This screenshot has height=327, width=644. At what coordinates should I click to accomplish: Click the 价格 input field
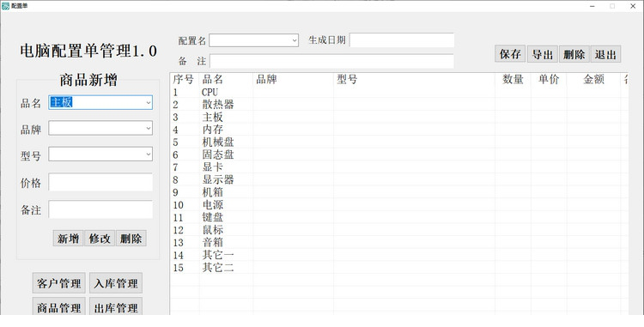click(100, 182)
